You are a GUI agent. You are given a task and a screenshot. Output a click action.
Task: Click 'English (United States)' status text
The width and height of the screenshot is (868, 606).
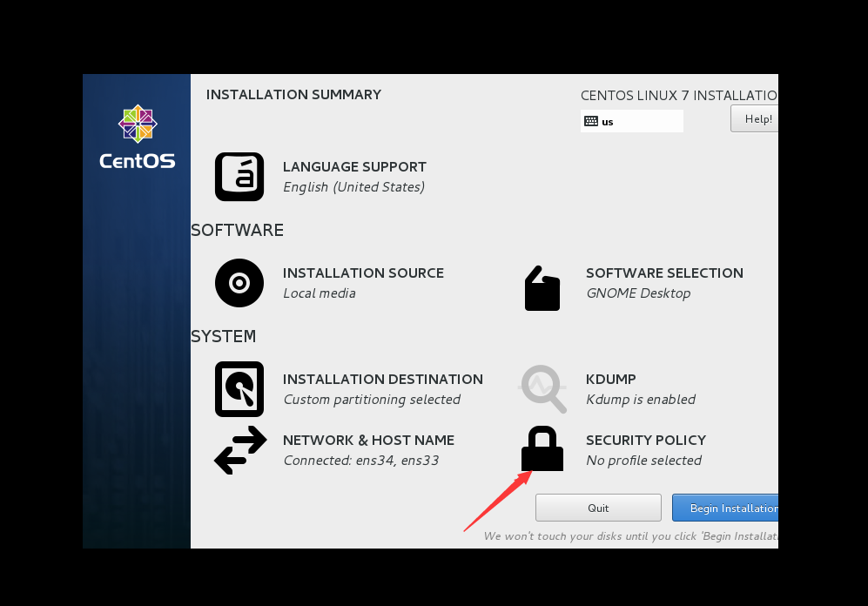click(x=353, y=187)
